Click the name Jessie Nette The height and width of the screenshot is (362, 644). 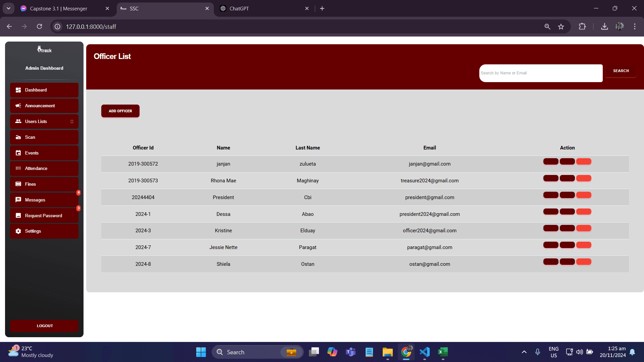point(223,247)
